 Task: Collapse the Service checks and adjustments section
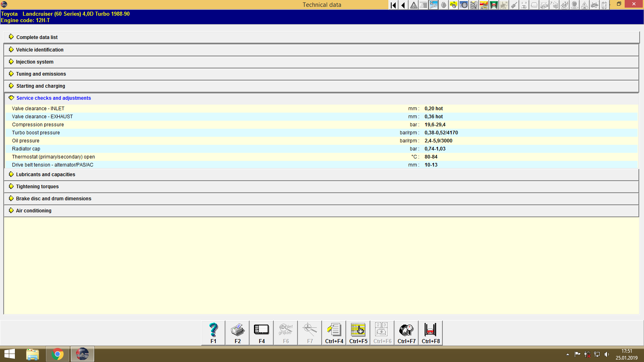click(x=53, y=98)
